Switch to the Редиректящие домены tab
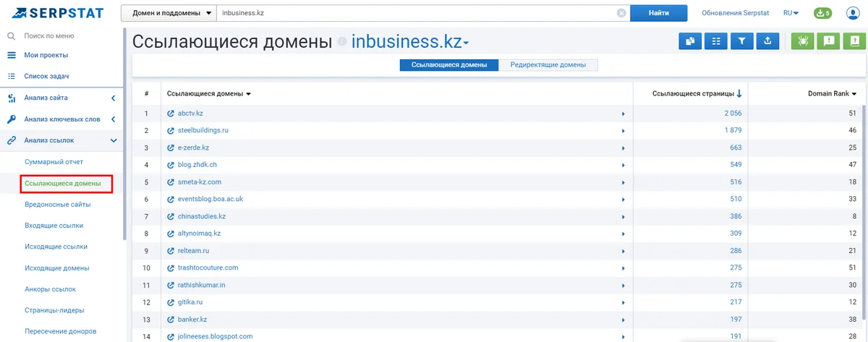This screenshot has width=868, height=342. pos(548,65)
